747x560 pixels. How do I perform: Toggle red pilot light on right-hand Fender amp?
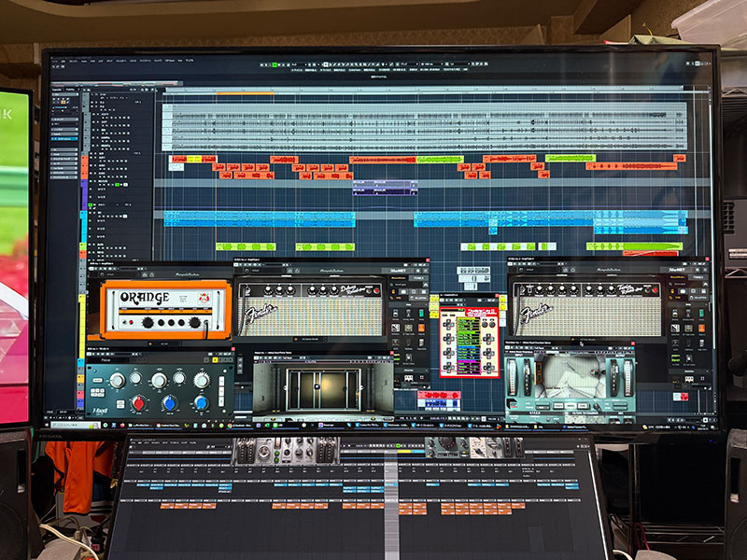tap(656, 290)
